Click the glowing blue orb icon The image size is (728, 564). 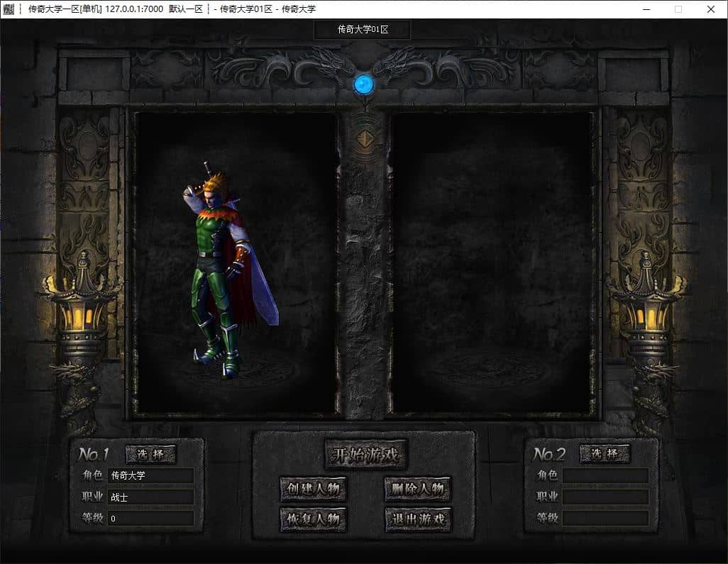[363, 85]
